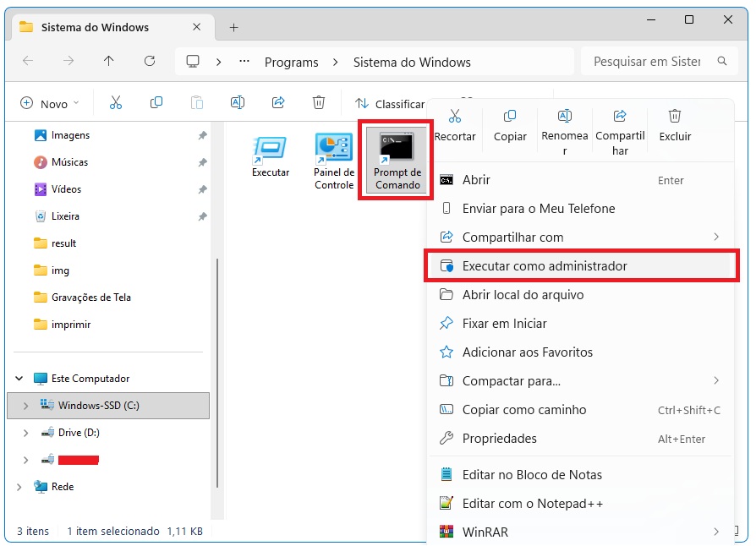
Task: Open the imprimir folder in sidebar
Action: coord(71,325)
